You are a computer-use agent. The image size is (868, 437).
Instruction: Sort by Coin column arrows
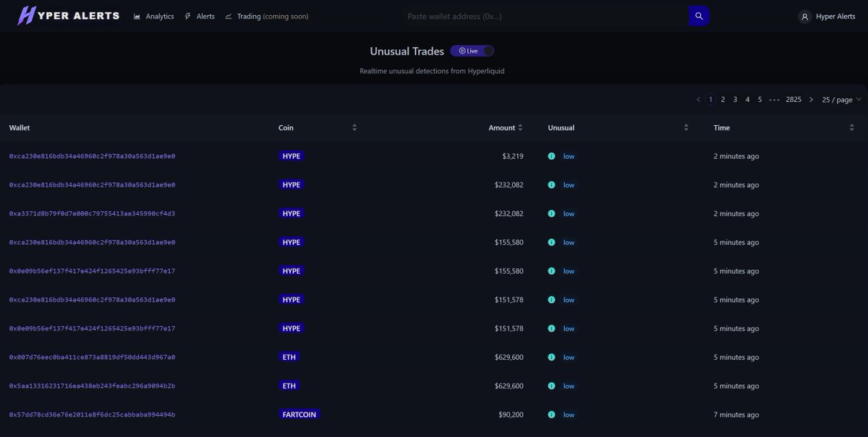point(354,127)
